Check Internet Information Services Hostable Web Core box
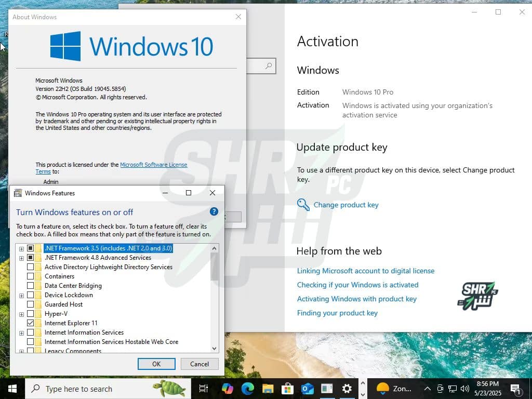Image resolution: width=532 pixels, height=399 pixels. tap(30, 342)
